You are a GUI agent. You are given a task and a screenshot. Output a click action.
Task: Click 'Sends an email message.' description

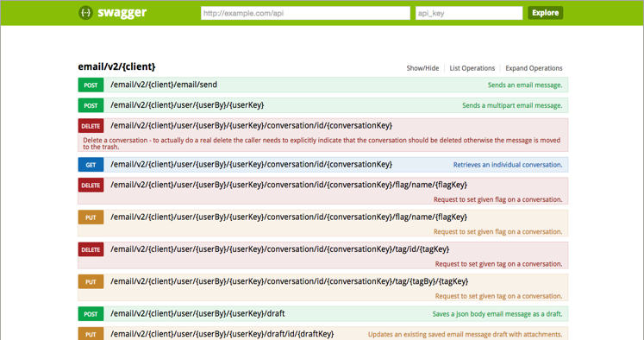coord(525,85)
